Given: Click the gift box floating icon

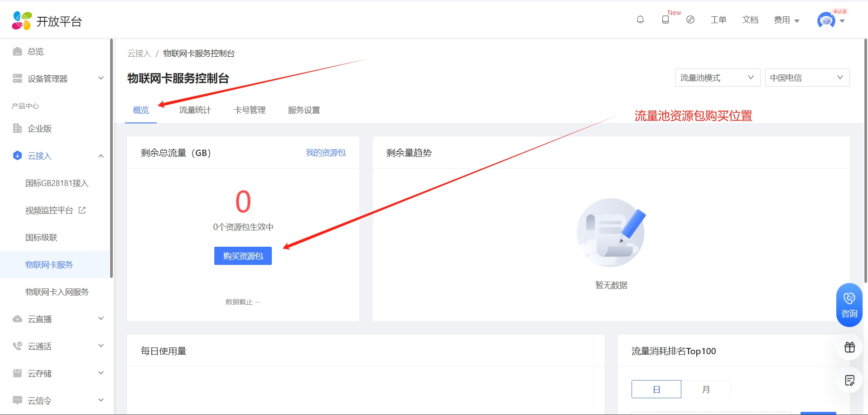Looking at the screenshot, I should pos(849,347).
